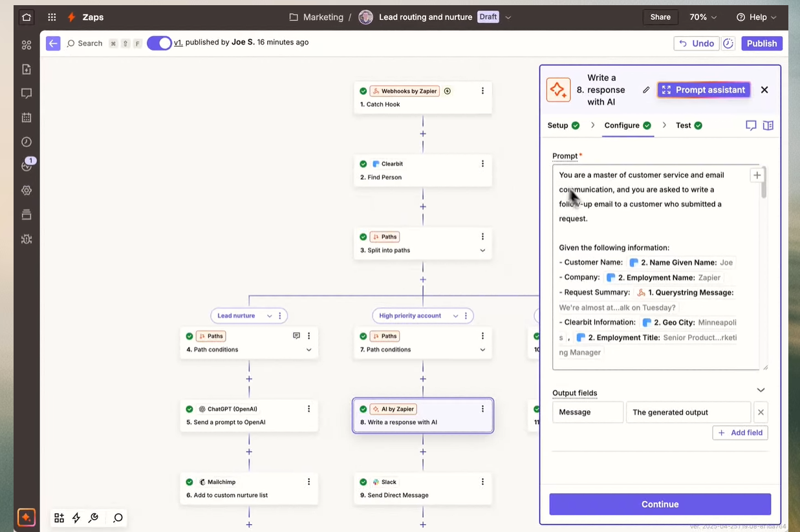
Task: Open the chevron dropdown next to Draft badge
Action: (x=508, y=17)
